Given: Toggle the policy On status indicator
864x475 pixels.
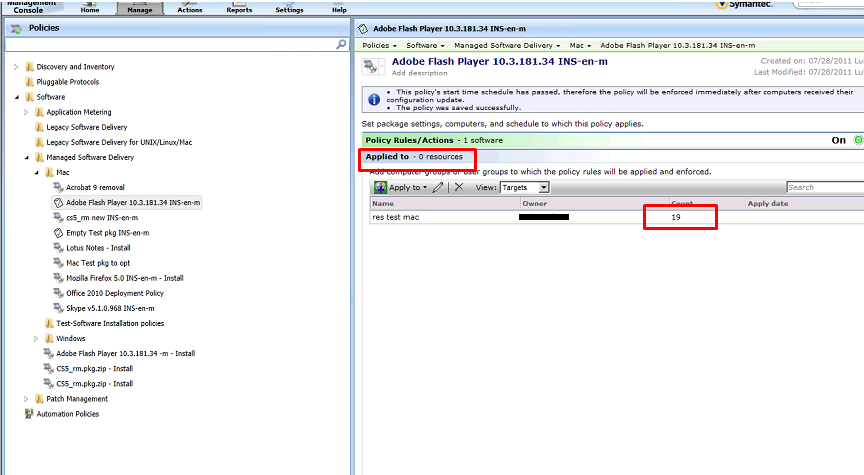Looking at the screenshot, I should click(857, 141).
